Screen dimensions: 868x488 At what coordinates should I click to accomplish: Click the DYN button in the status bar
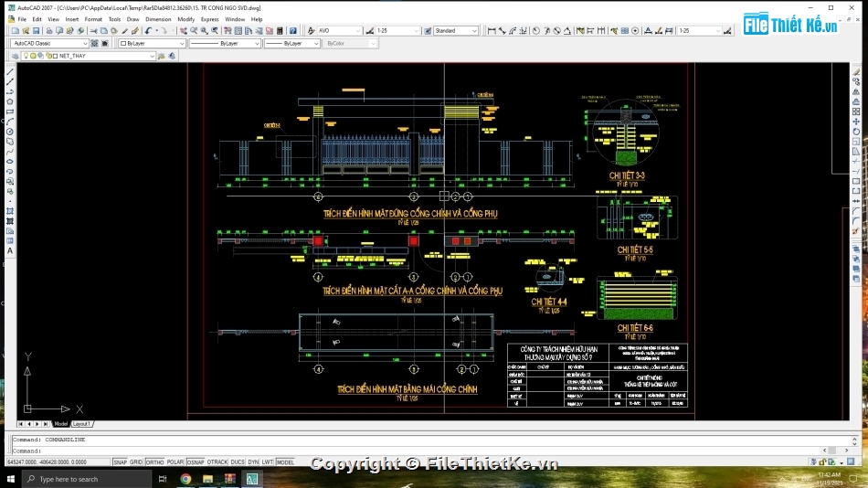point(253,462)
